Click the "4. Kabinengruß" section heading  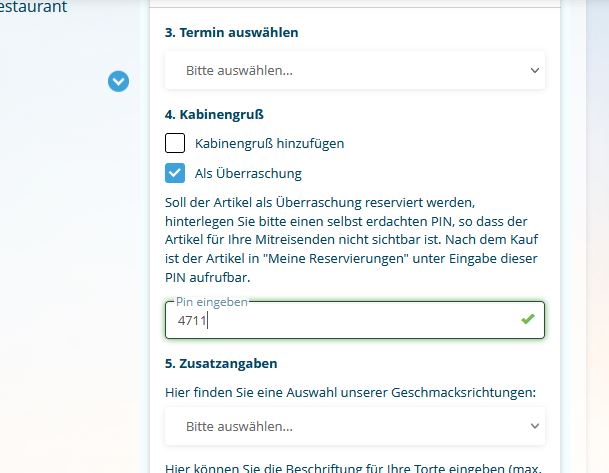click(214, 115)
